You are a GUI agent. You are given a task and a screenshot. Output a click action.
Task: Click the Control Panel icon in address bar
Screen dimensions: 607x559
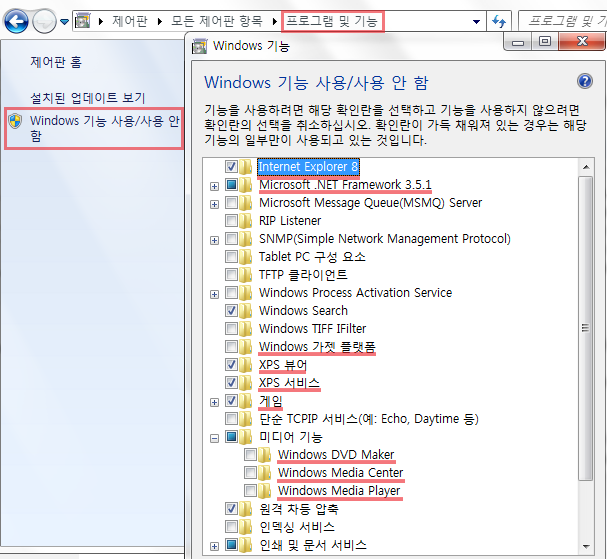coord(82,21)
